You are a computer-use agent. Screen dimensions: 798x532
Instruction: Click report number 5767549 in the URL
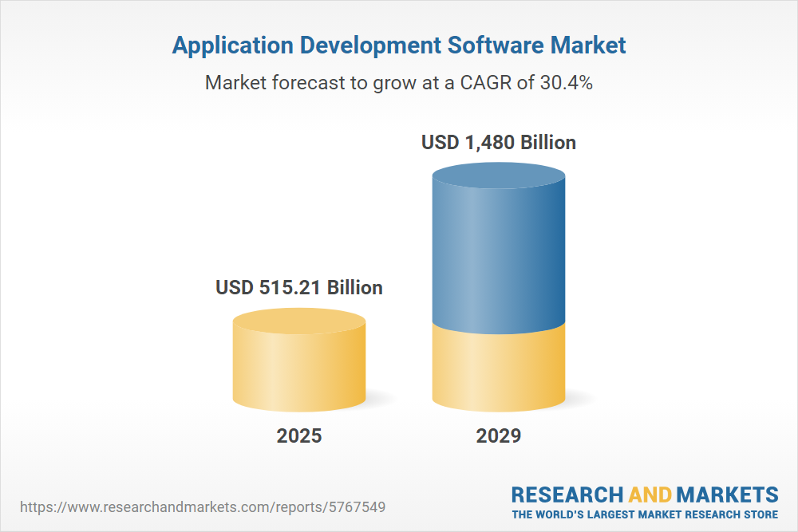coord(363,507)
